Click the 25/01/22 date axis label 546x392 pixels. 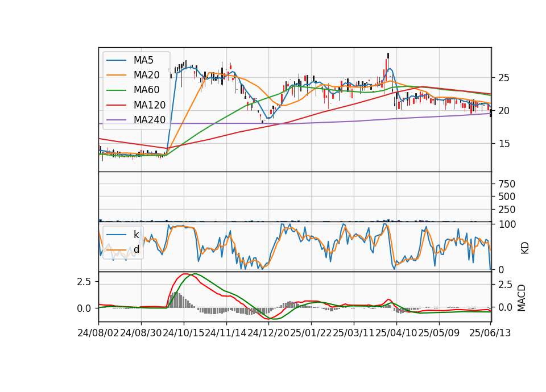point(311,333)
